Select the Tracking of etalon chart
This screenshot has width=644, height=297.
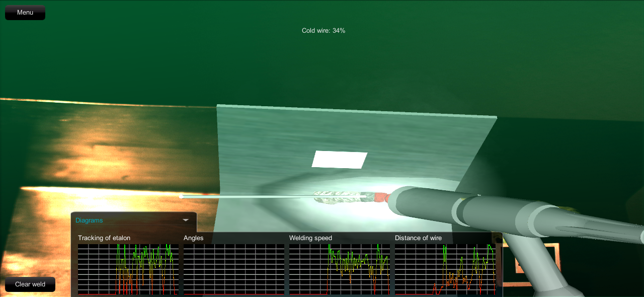tap(128, 269)
